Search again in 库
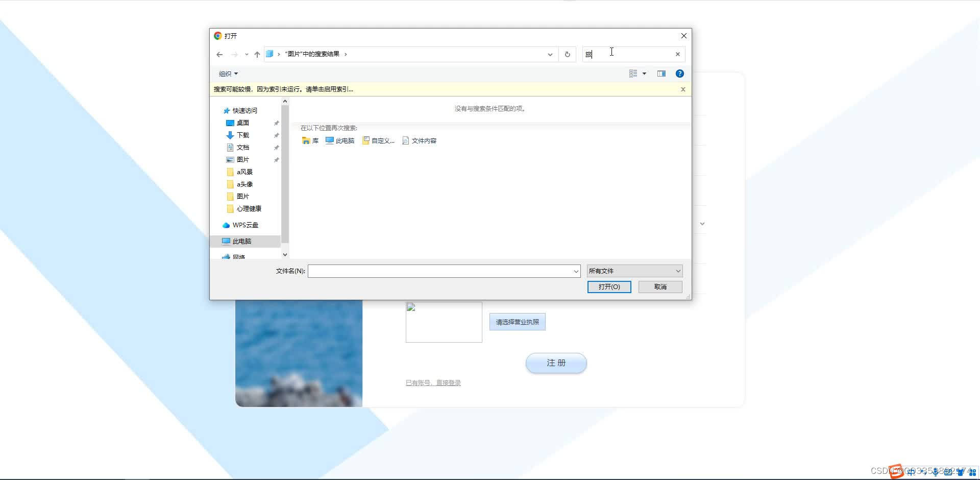This screenshot has height=480, width=980. (310, 141)
